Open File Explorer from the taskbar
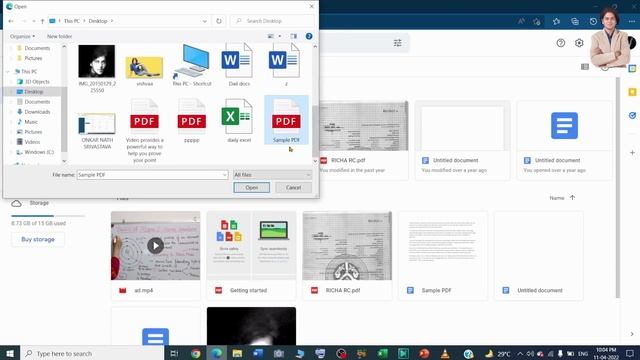 point(237,353)
